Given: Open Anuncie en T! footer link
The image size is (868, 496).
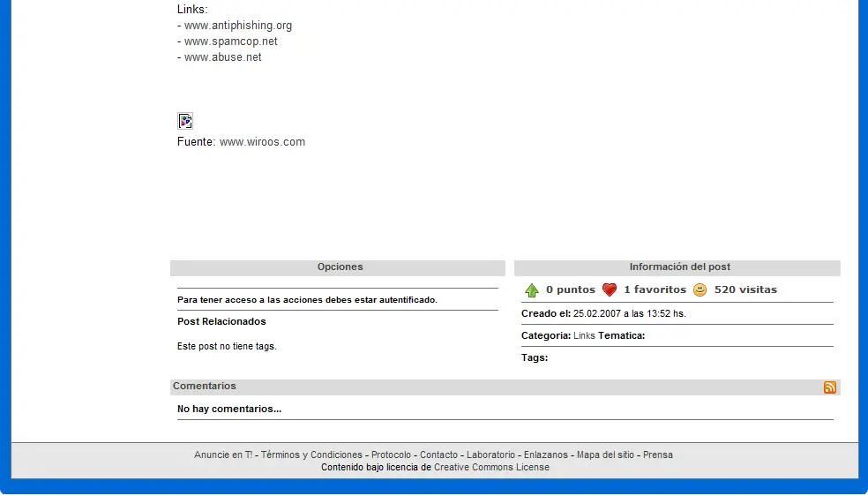Looking at the screenshot, I should click(x=223, y=455).
